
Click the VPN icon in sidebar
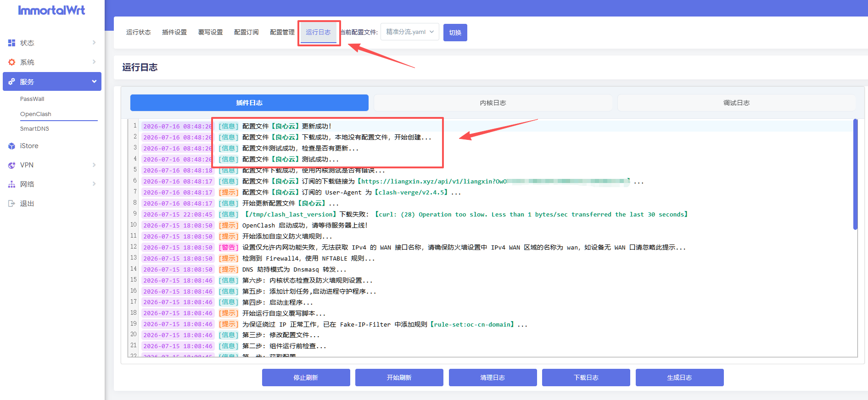pyautogui.click(x=12, y=165)
